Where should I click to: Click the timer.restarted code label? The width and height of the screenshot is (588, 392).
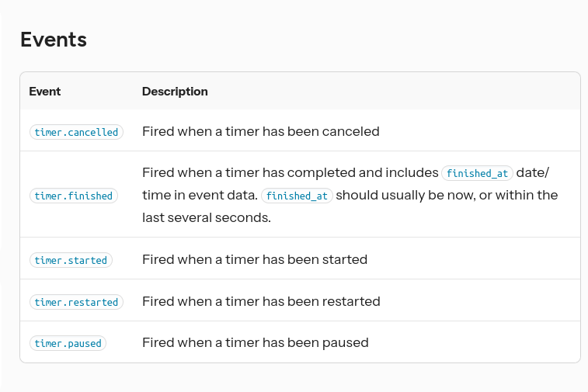76,302
